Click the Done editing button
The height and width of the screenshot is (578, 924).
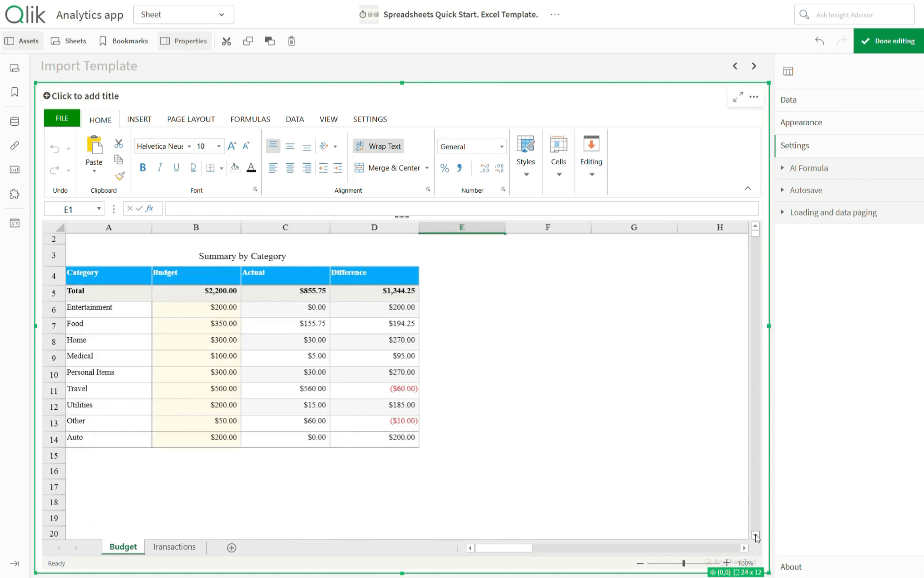coord(888,41)
